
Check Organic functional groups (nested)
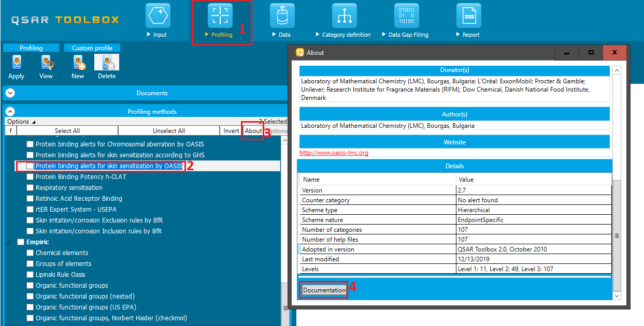click(31, 297)
